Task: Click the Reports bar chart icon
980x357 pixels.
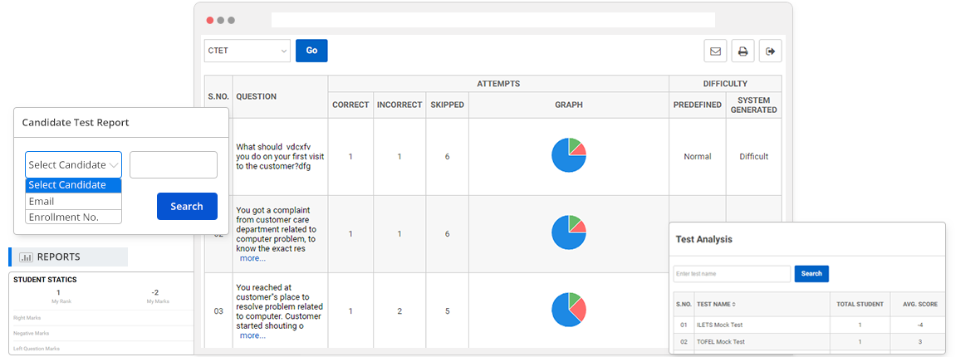Action: click(26, 257)
